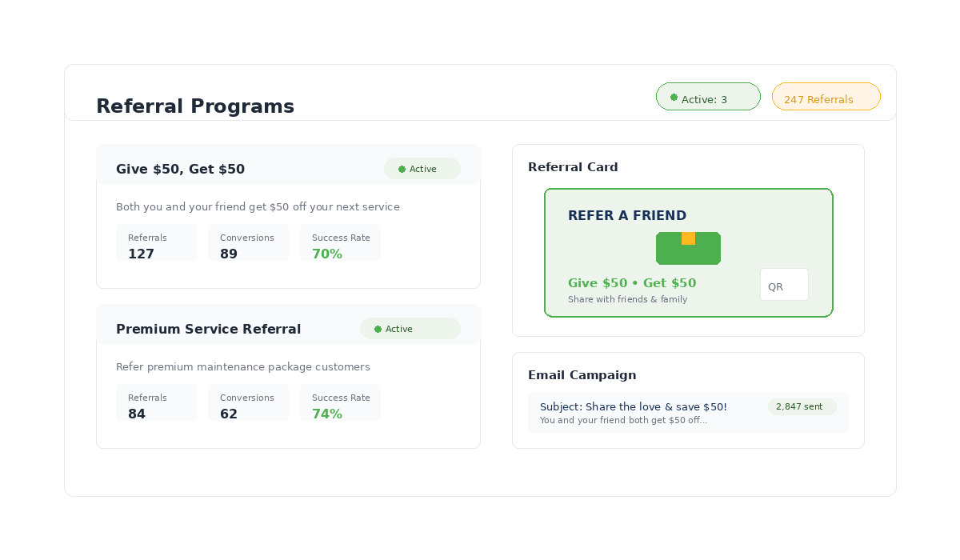
Task: Toggle the 2,847 sent badge
Action: click(802, 406)
